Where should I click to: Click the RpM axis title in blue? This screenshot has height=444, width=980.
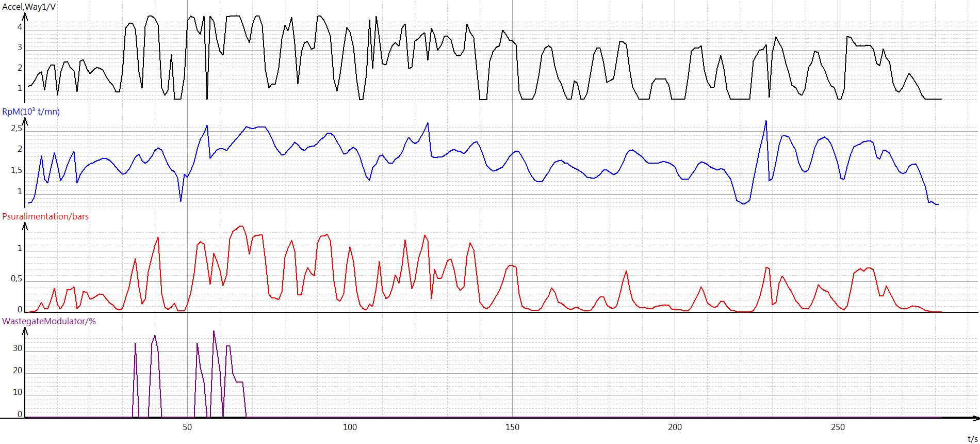(x=31, y=112)
